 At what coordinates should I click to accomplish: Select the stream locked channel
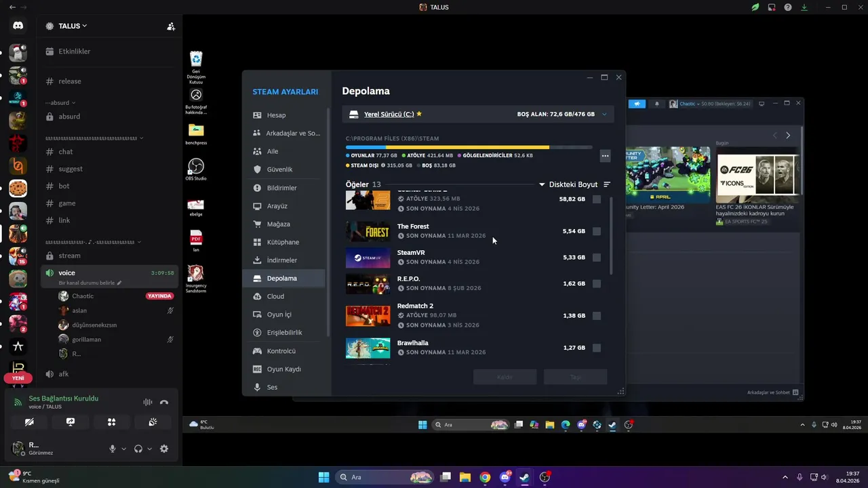[x=110, y=256]
